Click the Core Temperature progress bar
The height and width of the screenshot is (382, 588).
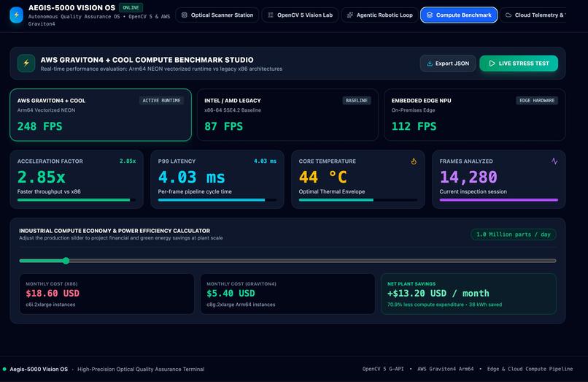[358, 200]
